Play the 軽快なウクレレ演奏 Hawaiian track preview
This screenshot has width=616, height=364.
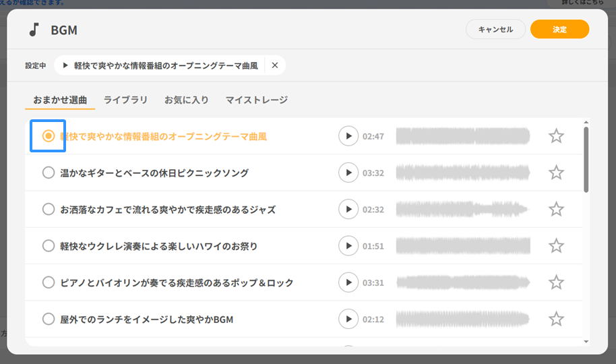[348, 246]
